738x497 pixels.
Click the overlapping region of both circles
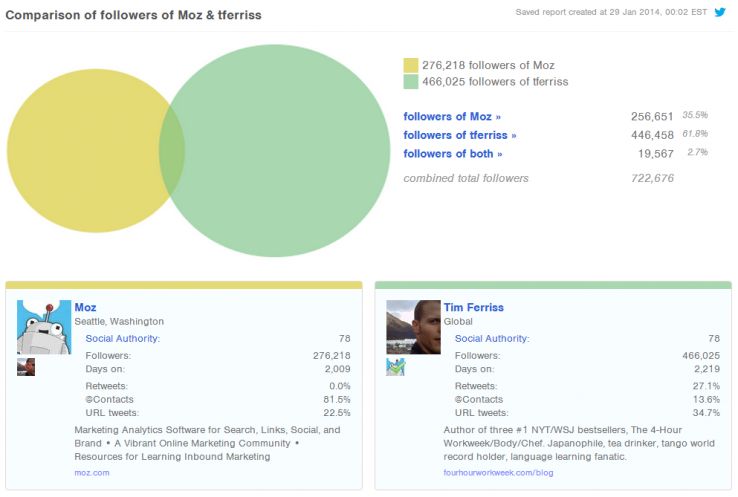[172, 150]
